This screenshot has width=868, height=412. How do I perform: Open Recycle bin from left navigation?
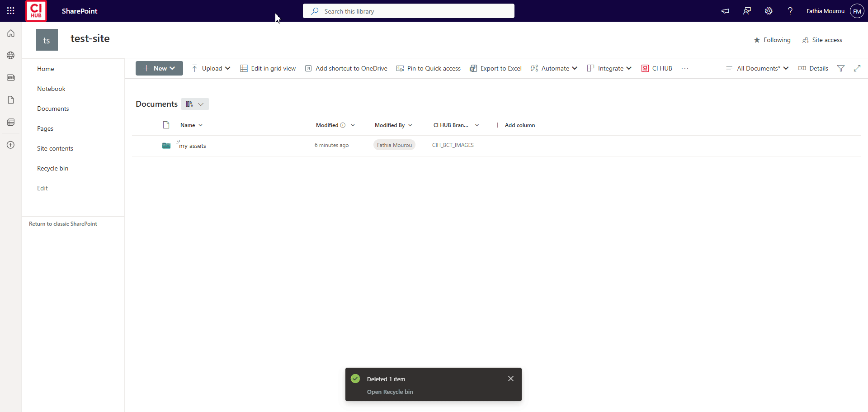(x=52, y=168)
